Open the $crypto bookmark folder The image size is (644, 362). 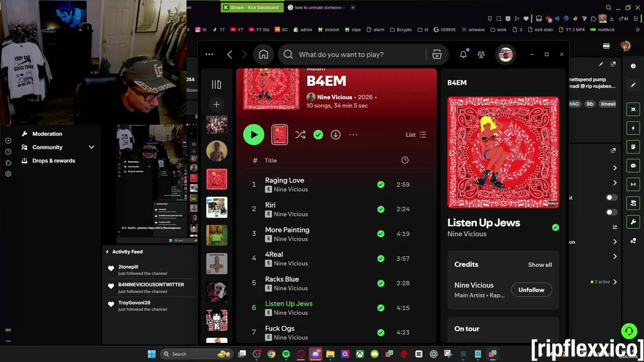[x=400, y=30]
